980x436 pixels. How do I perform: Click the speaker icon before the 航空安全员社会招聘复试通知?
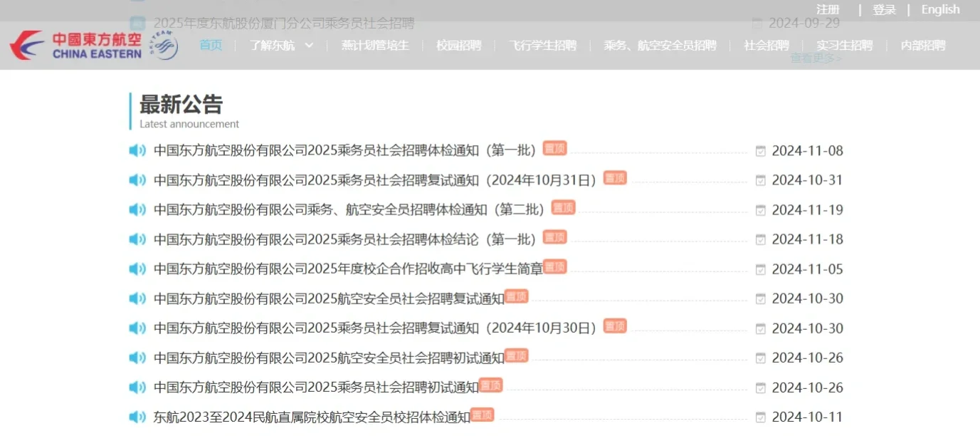[x=137, y=298]
